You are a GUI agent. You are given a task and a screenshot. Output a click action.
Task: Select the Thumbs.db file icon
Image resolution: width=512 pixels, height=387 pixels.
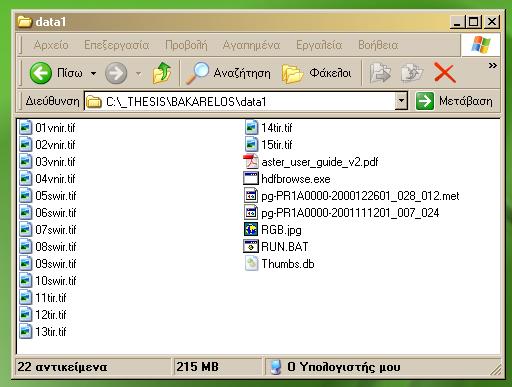tap(252, 264)
